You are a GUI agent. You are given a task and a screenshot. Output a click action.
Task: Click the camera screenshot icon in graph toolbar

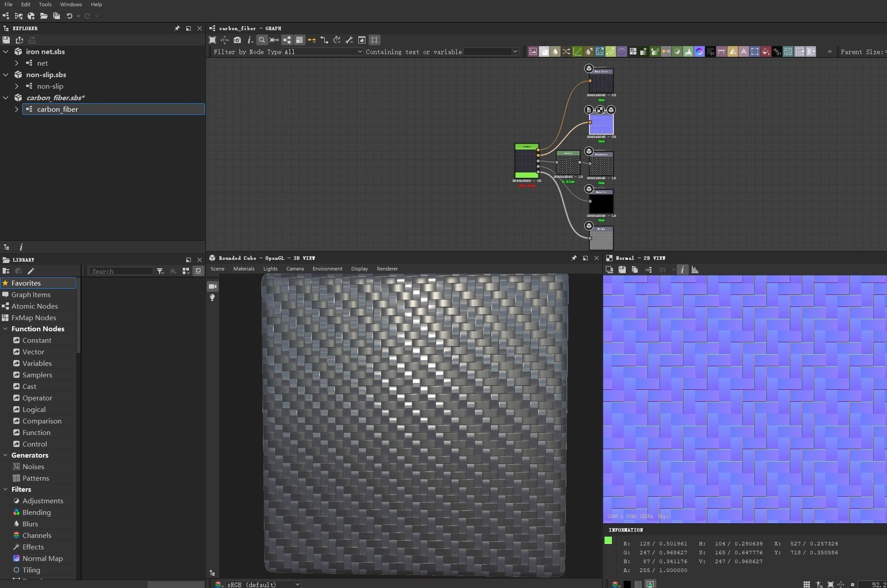237,40
